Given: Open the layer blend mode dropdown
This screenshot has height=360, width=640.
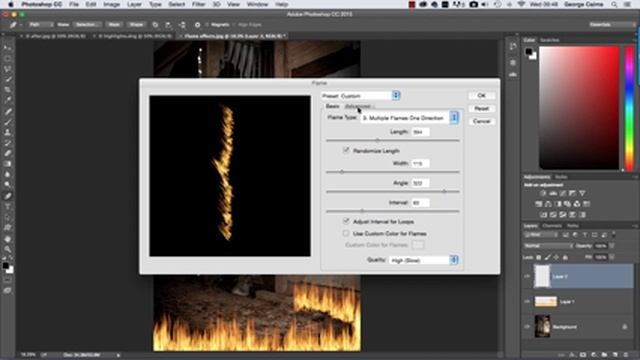Looking at the screenshot, I should click(x=548, y=246).
